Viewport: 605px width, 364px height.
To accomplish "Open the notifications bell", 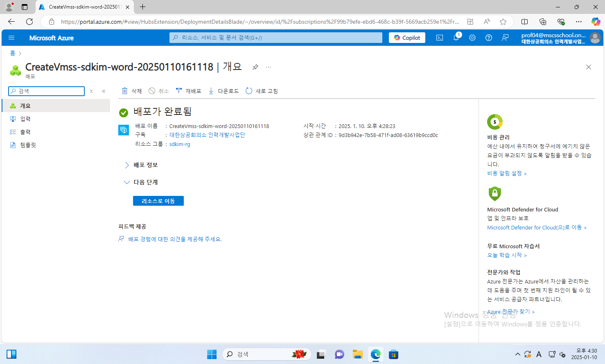I will pyautogui.click(x=456, y=38).
